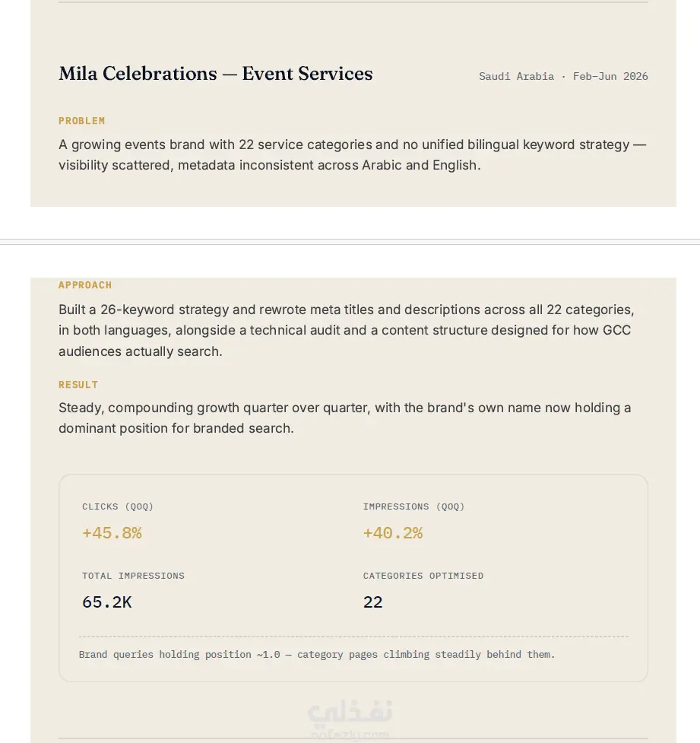
Task: Select the 22 categories optimised figure
Action: pos(372,602)
